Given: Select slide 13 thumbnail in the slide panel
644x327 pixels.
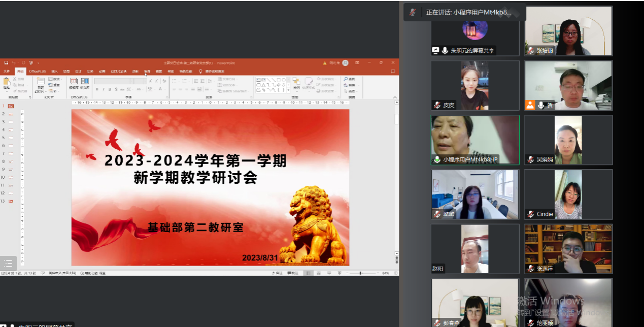Looking at the screenshot, I should 11,201.
